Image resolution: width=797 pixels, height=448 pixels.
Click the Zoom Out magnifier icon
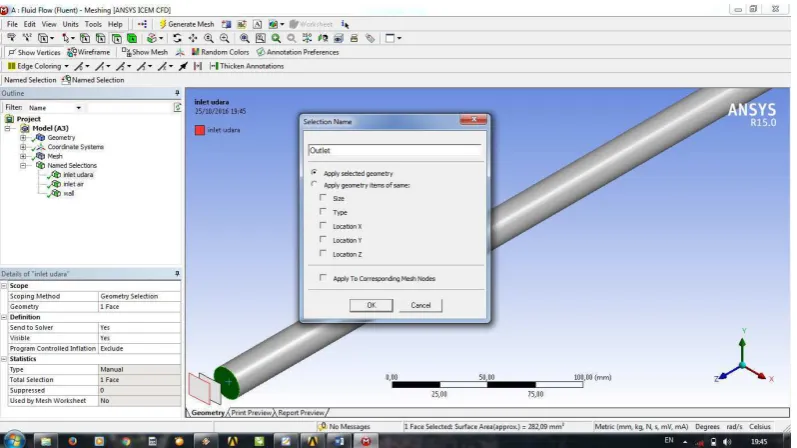tap(224, 38)
